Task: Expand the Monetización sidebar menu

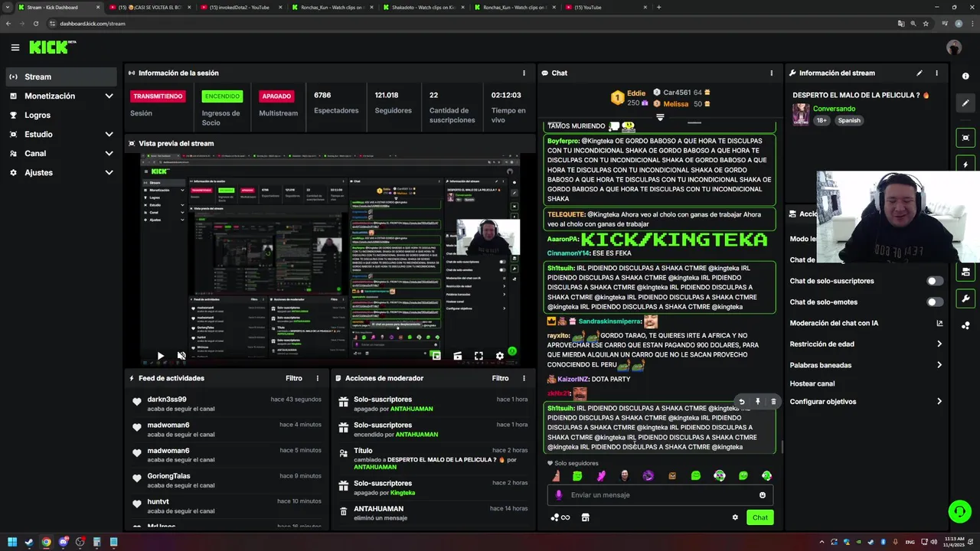Action: pos(63,96)
